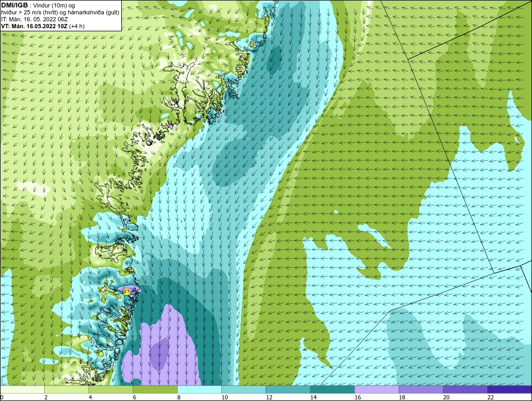The height and width of the screenshot is (401, 532).
Task: Pick the darkest legend swatch above 22 m/s
Action: click(509, 389)
